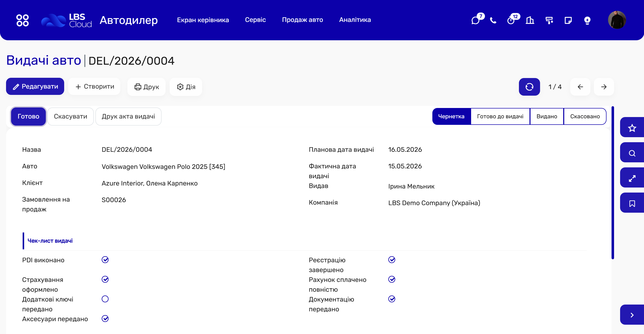
Task: Select the Чернетка status stage
Action: (x=451, y=117)
